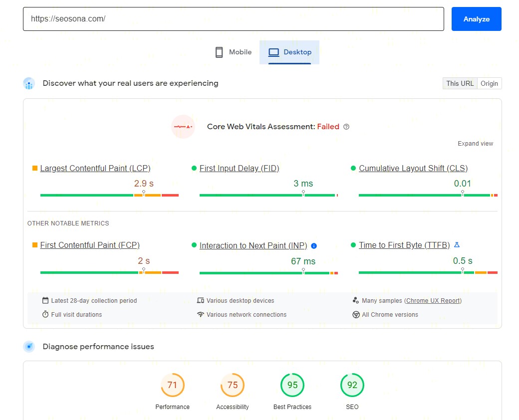Click OTHER NOTABLE METRICS heading
This screenshot has height=420, width=519.
point(68,223)
